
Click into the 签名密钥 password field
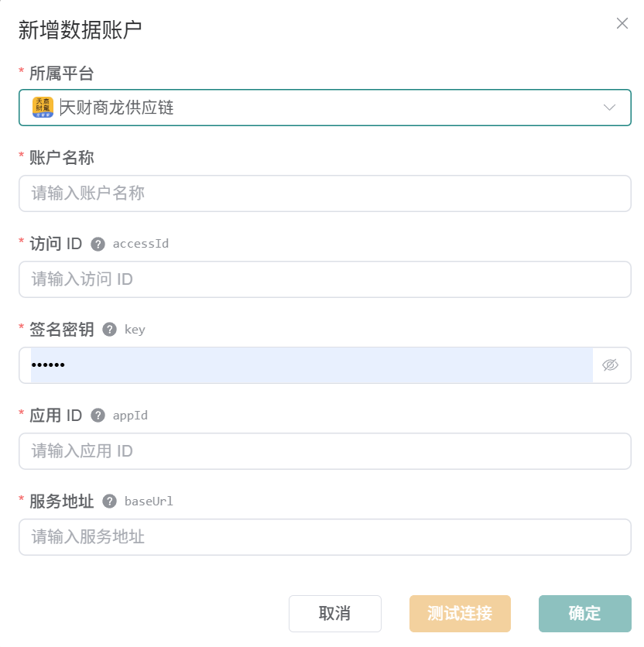pos(312,365)
